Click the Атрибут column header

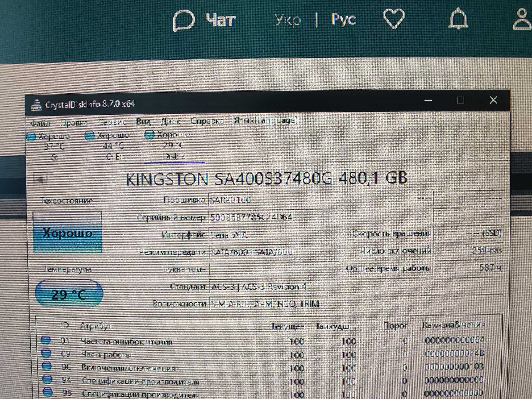[96, 326]
